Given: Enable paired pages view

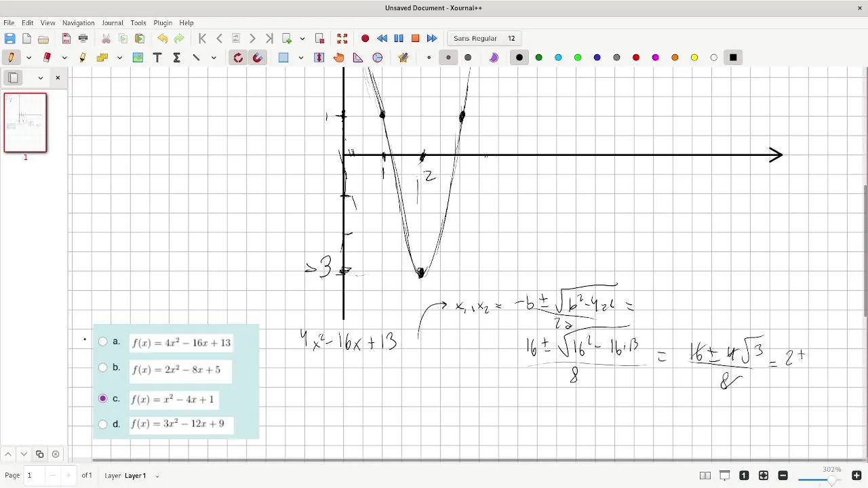Looking at the screenshot, I should pyautogui.click(x=705, y=476).
